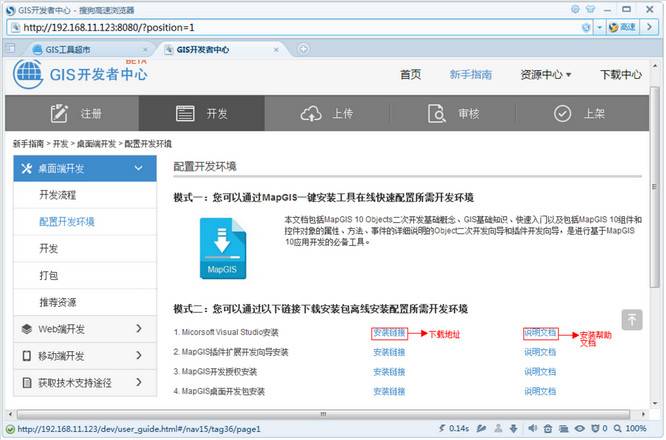Click the scroll-down arrow of vertical scrollbar
Screen dimensions: 666x440
click(654, 403)
